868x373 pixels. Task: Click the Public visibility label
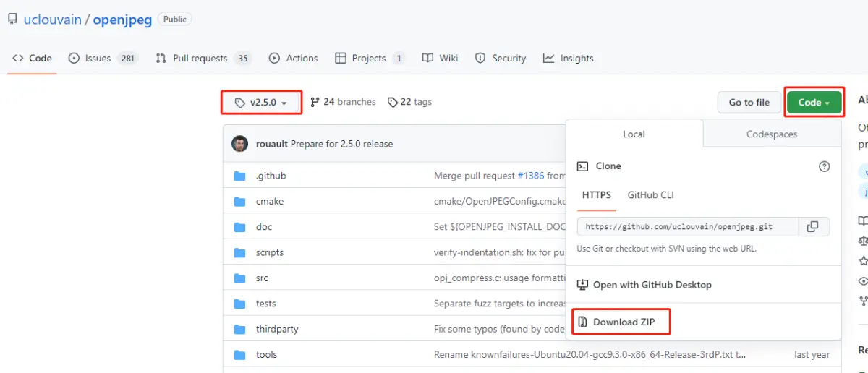point(175,20)
